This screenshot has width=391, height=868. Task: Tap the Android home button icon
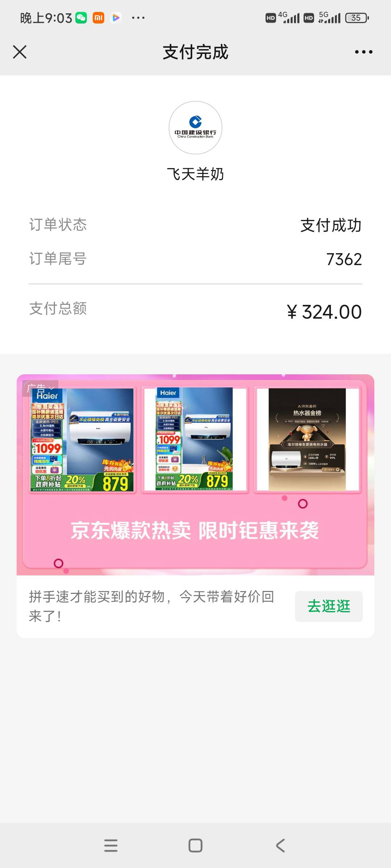point(195,846)
